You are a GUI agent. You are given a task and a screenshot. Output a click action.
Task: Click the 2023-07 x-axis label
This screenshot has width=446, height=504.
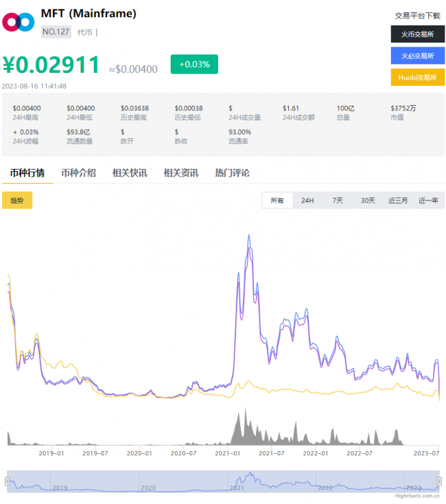[426, 453]
